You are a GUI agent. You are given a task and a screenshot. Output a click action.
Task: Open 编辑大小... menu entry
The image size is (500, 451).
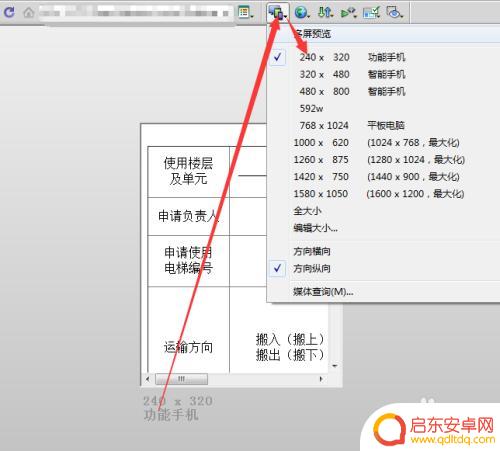pyautogui.click(x=383, y=228)
